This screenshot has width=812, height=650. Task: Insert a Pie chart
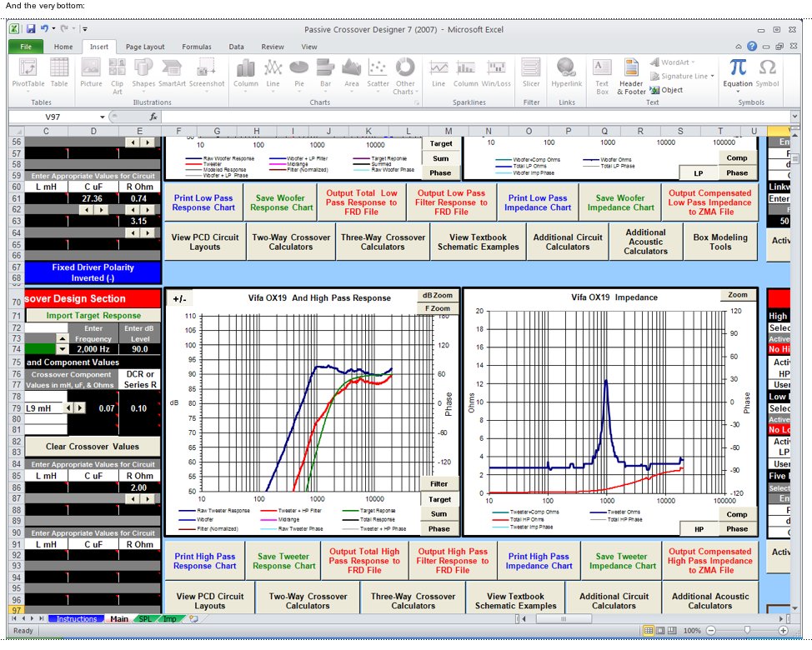(298, 75)
